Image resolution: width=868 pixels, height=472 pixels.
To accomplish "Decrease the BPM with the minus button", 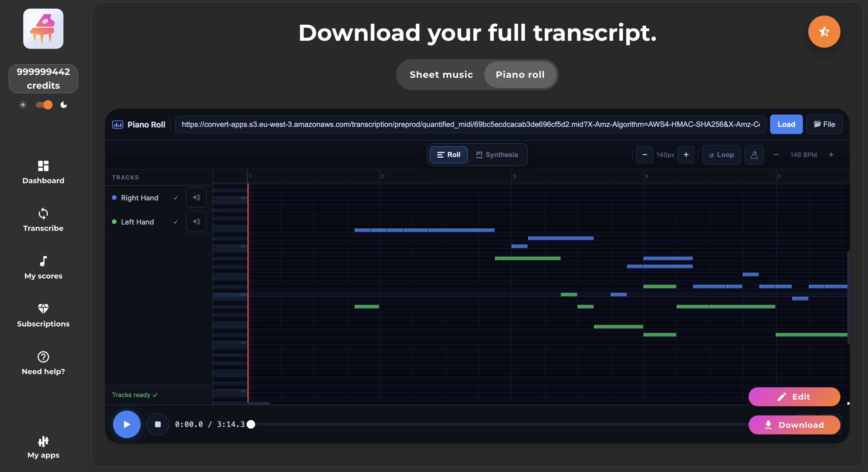I will 776,155.
